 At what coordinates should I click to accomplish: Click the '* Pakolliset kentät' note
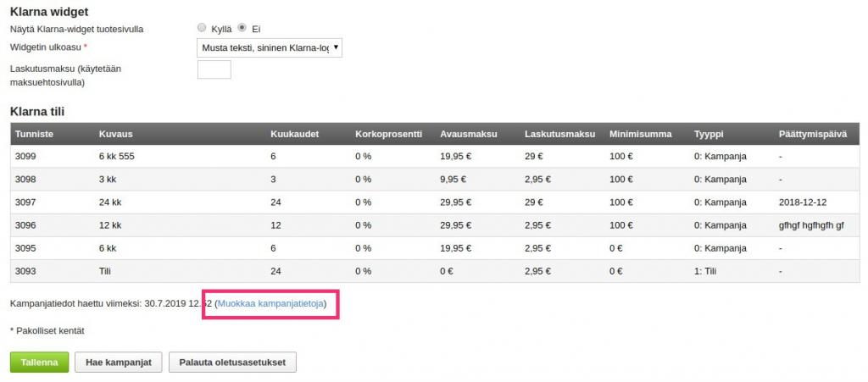point(47,331)
